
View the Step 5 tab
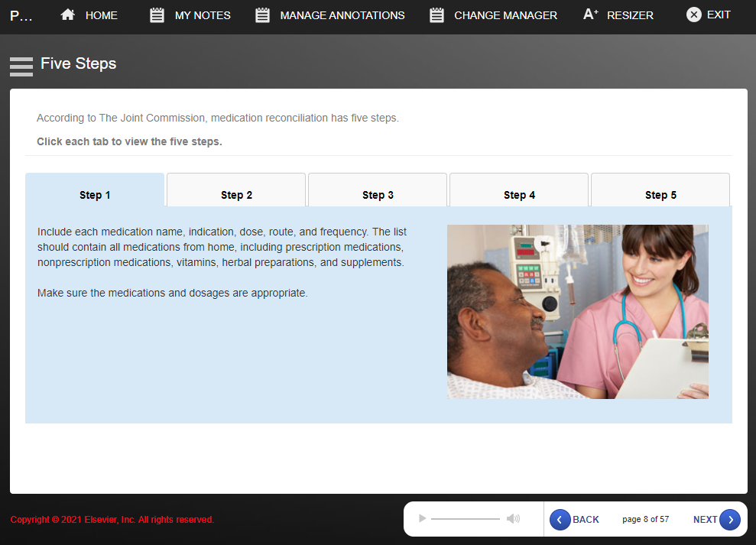(x=660, y=195)
